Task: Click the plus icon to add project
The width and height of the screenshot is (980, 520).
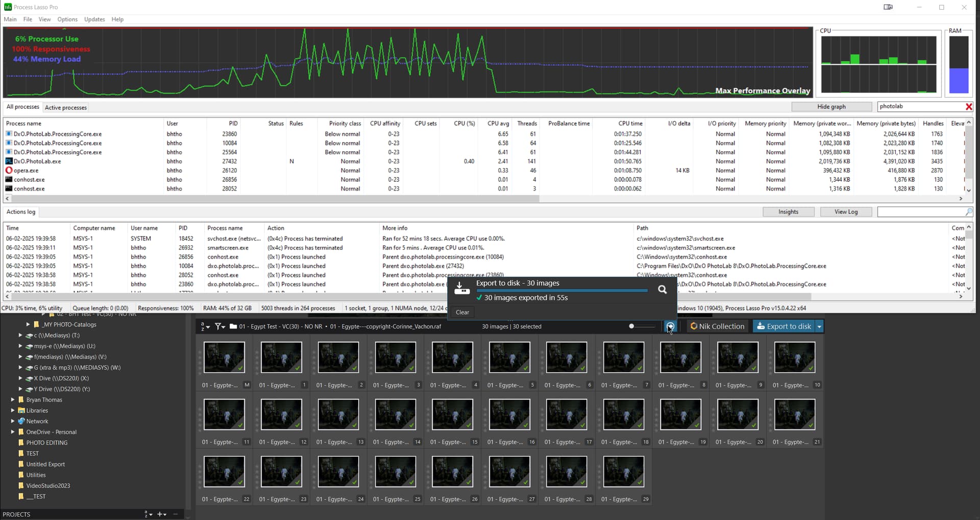Action: pos(162,514)
